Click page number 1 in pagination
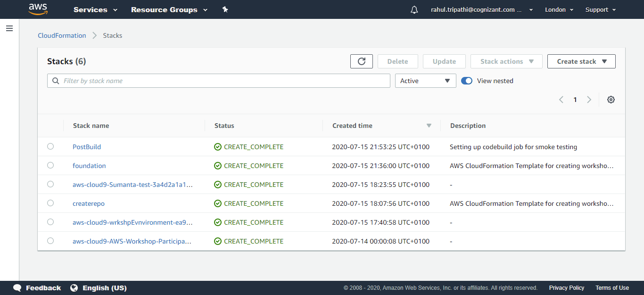The width and height of the screenshot is (644, 295). [575, 100]
